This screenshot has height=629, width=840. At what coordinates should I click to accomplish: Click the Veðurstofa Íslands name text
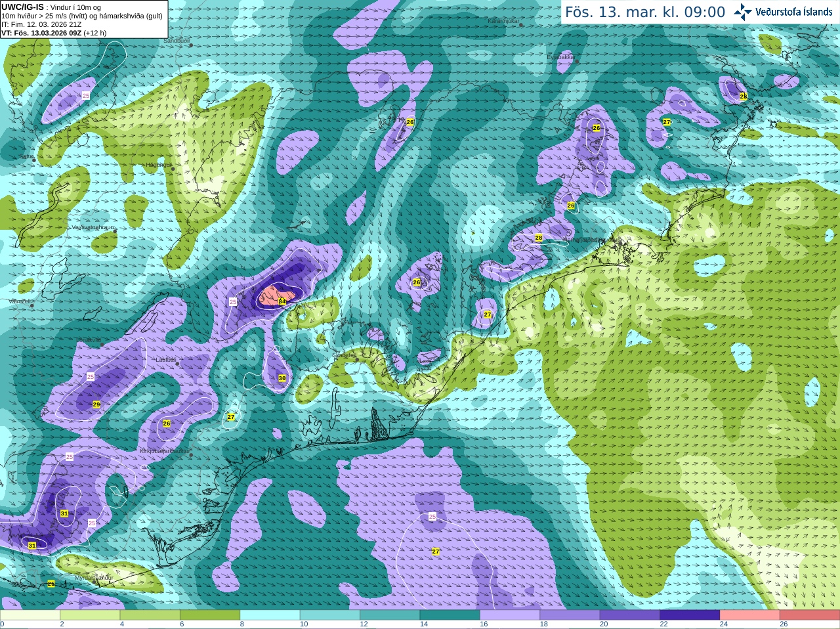coord(794,12)
